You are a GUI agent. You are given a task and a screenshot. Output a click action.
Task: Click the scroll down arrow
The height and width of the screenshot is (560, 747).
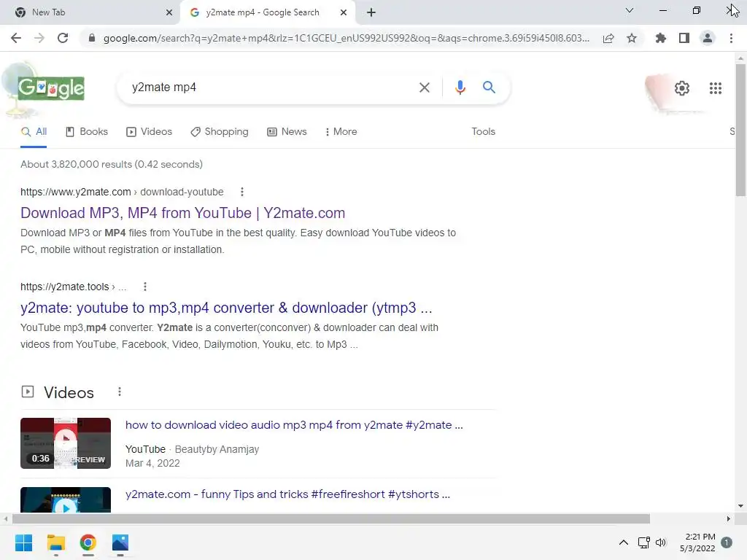click(740, 506)
